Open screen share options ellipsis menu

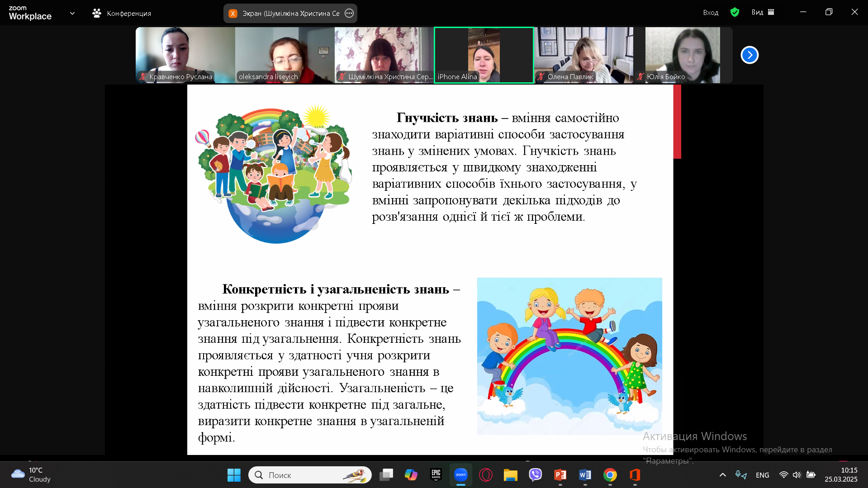(349, 13)
